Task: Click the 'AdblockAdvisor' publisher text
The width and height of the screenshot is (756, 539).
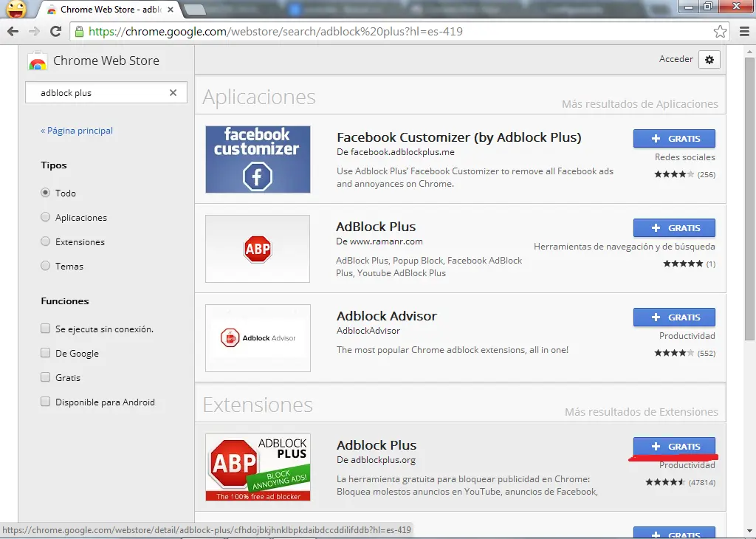Action: click(x=368, y=331)
